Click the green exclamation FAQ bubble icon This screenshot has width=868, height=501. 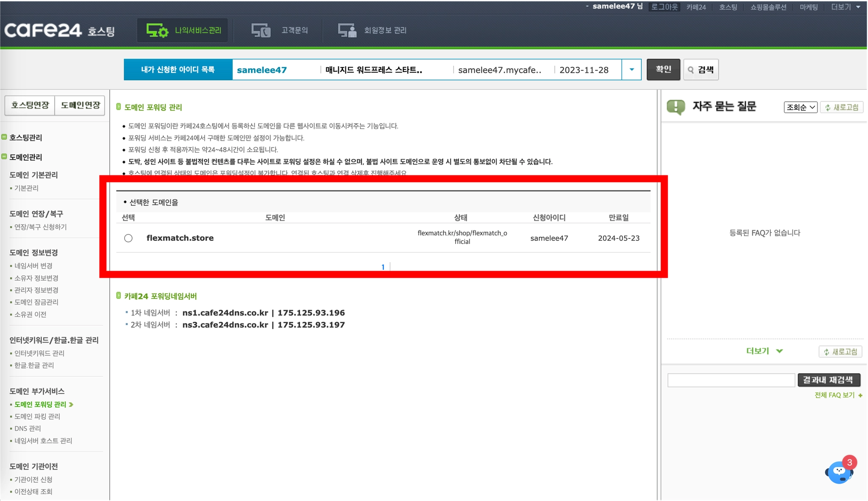point(676,107)
